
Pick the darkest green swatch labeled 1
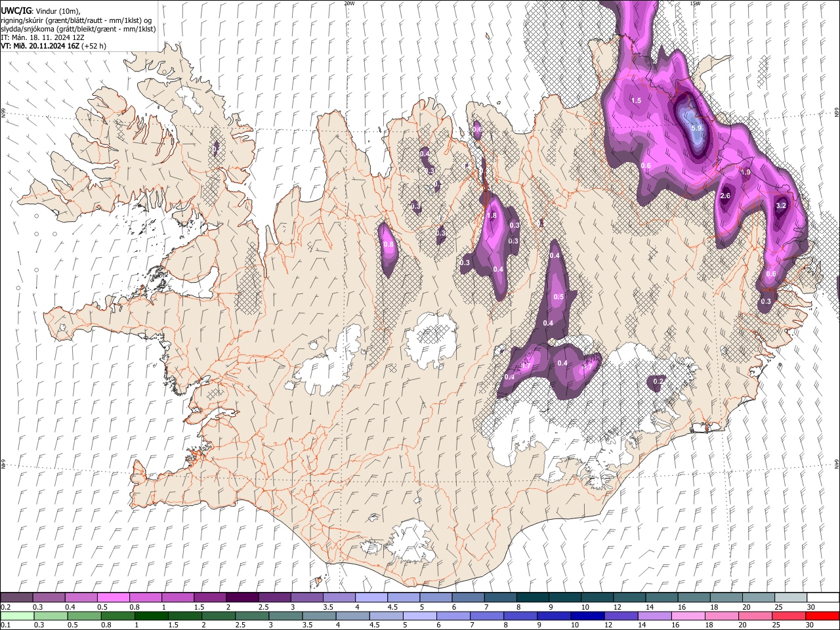(x=151, y=616)
